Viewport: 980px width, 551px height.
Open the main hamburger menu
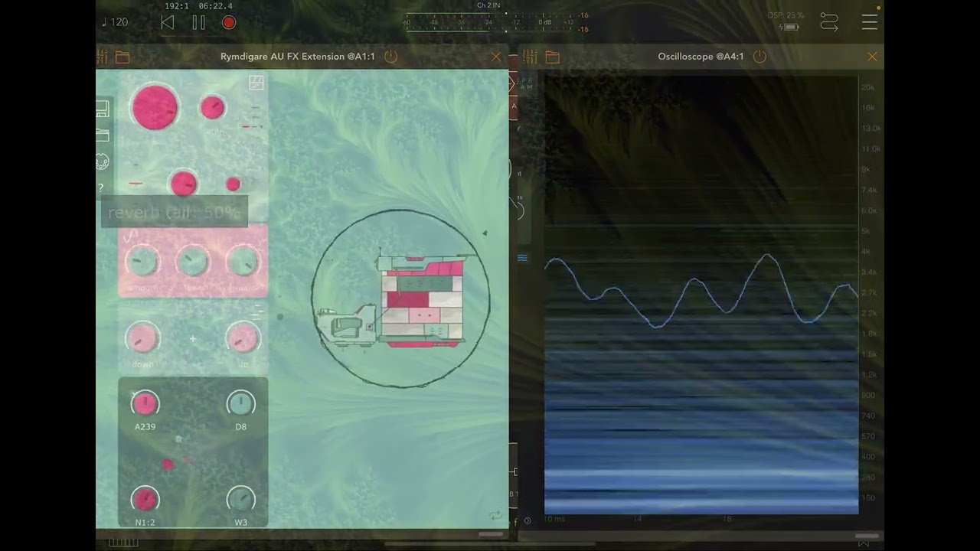(x=870, y=22)
